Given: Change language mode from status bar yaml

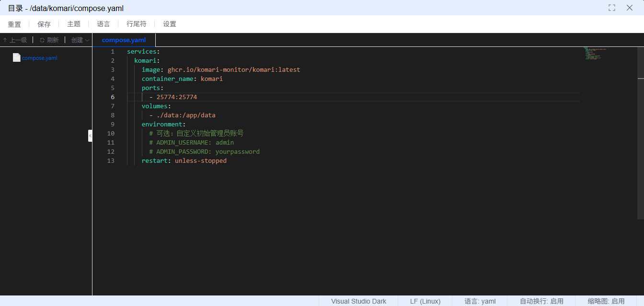Looking at the screenshot, I should coord(480,301).
